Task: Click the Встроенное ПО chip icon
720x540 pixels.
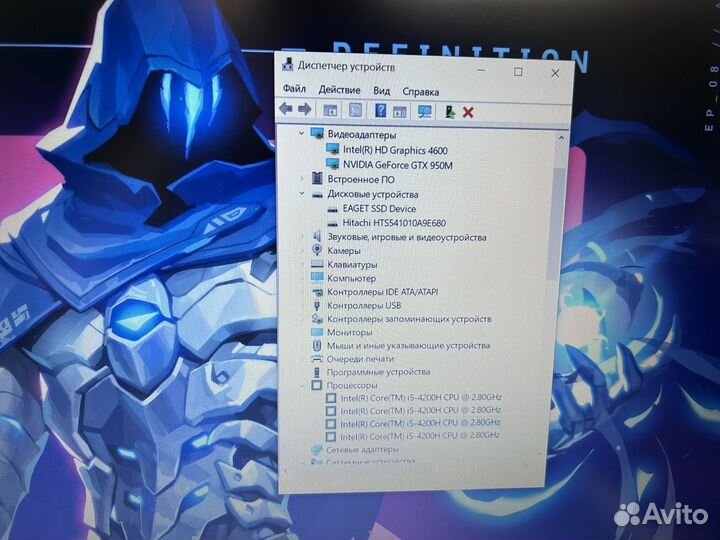Action: tap(317, 178)
